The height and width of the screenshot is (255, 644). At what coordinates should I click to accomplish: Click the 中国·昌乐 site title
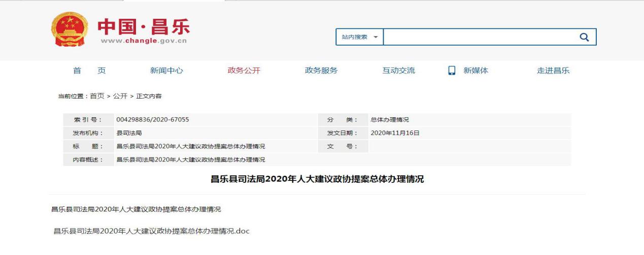(x=144, y=25)
